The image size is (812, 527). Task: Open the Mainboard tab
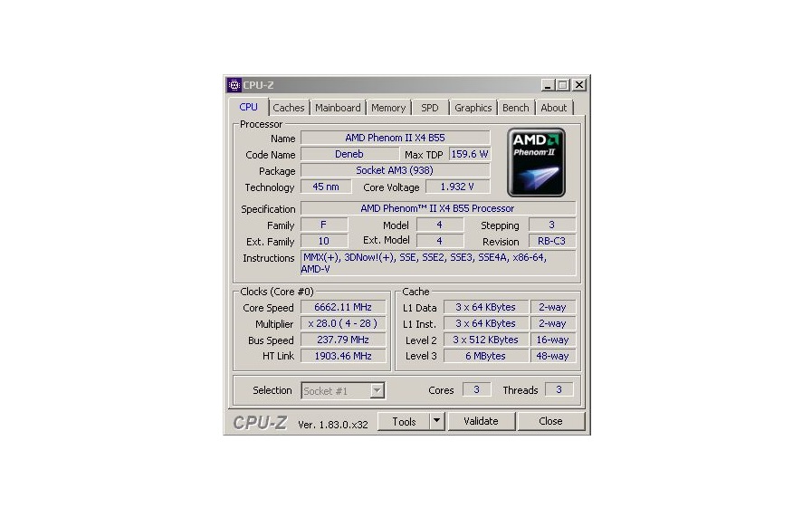pyautogui.click(x=338, y=108)
